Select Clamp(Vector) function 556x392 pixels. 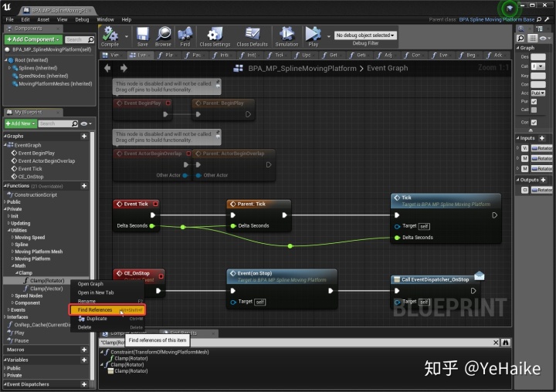click(46, 289)
